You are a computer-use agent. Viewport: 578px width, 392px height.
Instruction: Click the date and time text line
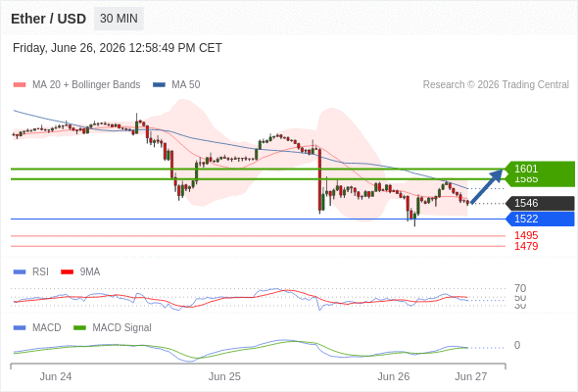(x=118, y=48)
